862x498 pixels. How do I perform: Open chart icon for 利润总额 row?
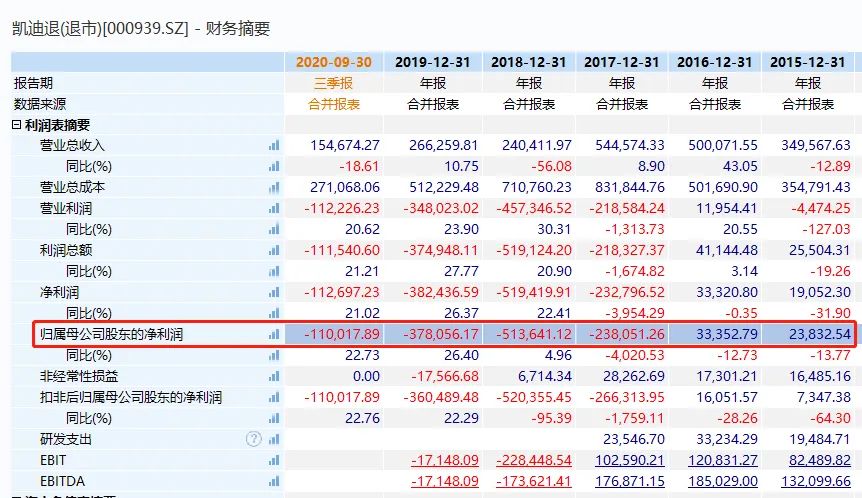pos(274,250)
